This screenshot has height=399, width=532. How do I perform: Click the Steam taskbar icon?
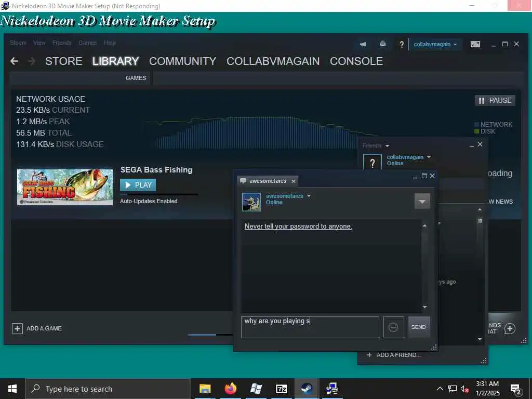[x=307, y=389]
